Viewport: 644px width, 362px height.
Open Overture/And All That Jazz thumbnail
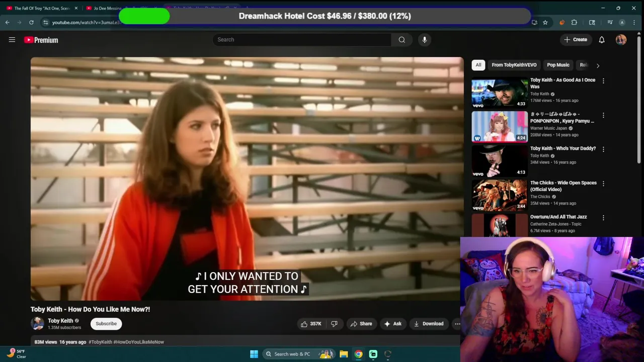pyautogui.click(x=500, y=225)
